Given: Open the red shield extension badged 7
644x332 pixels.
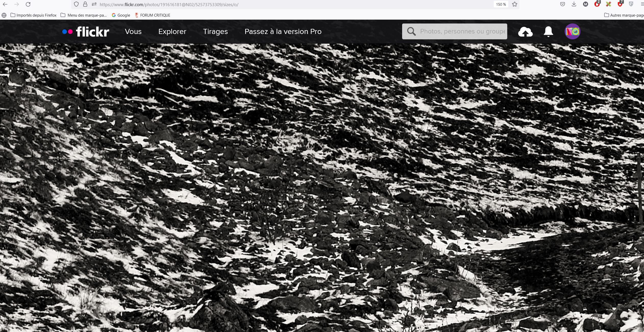Looking at the screenshot, I should (620, 4).
